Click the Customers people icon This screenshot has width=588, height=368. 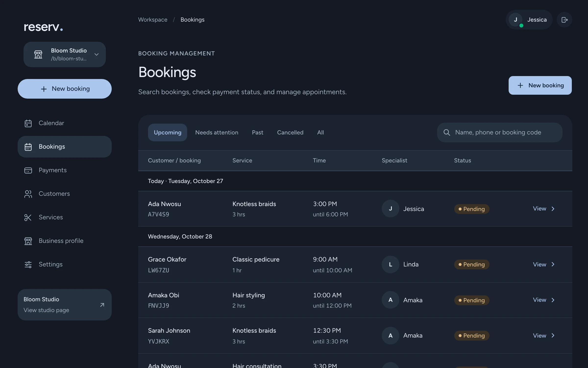tap(28, 194)
